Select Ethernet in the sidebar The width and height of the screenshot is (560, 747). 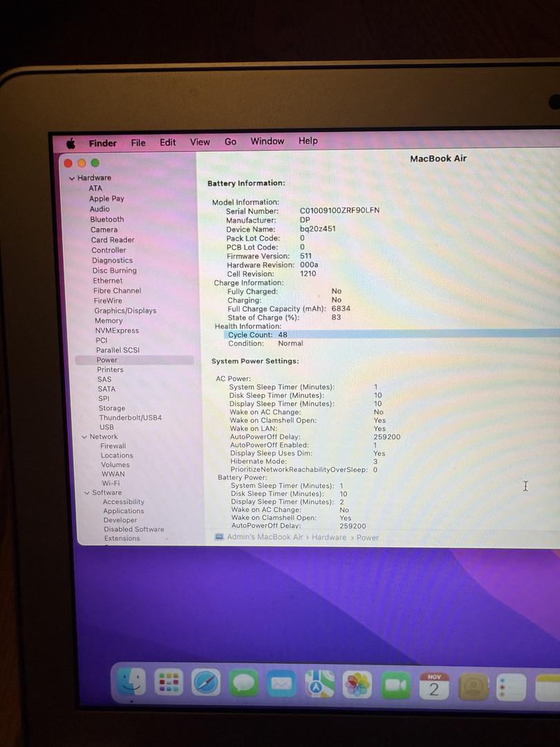point(108,281)
